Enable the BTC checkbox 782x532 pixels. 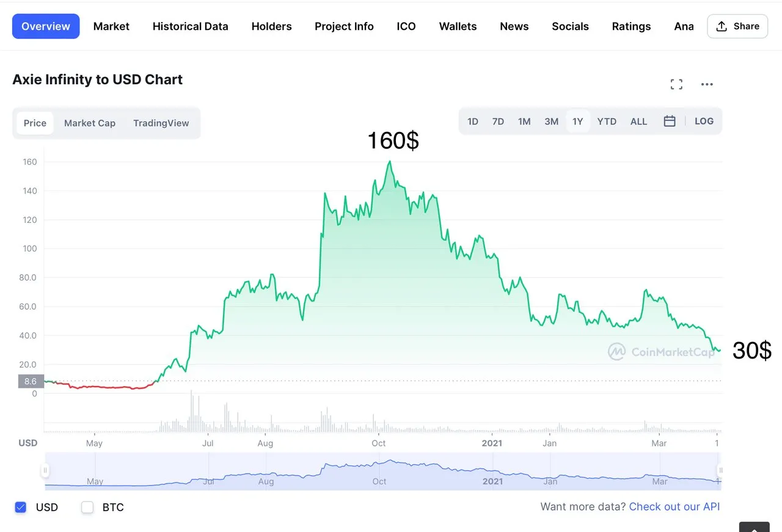click(x=87, y=507)
